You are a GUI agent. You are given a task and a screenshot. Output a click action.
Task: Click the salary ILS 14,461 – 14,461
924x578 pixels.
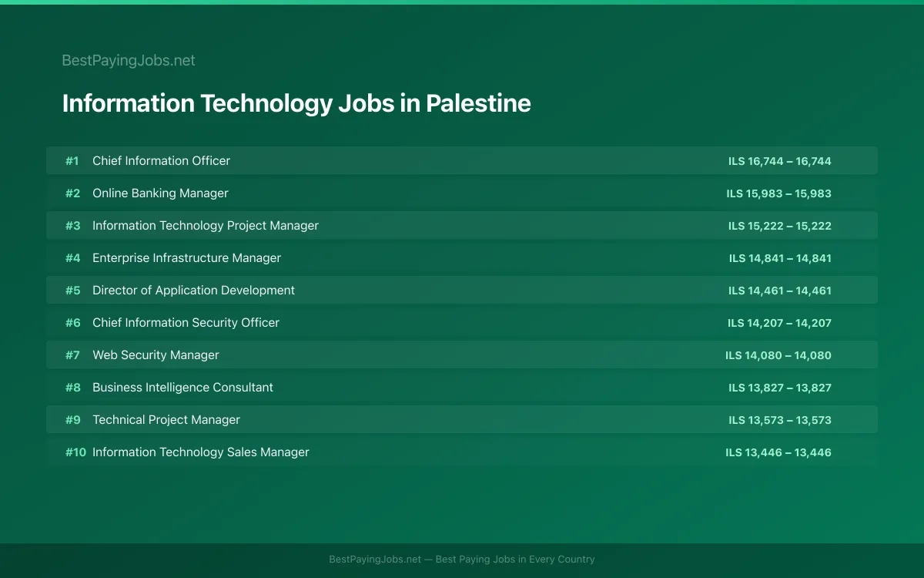coord(780,291)
